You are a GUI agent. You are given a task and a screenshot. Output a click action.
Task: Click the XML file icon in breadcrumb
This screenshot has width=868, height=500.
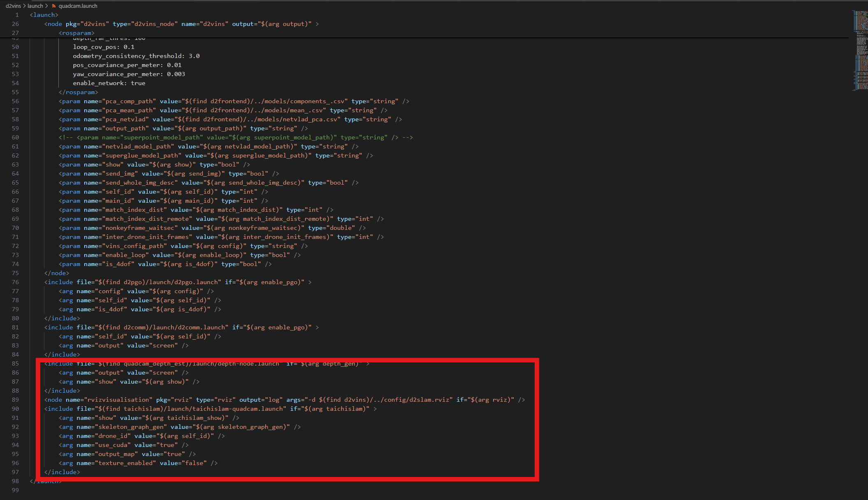[x=53, y=6]
